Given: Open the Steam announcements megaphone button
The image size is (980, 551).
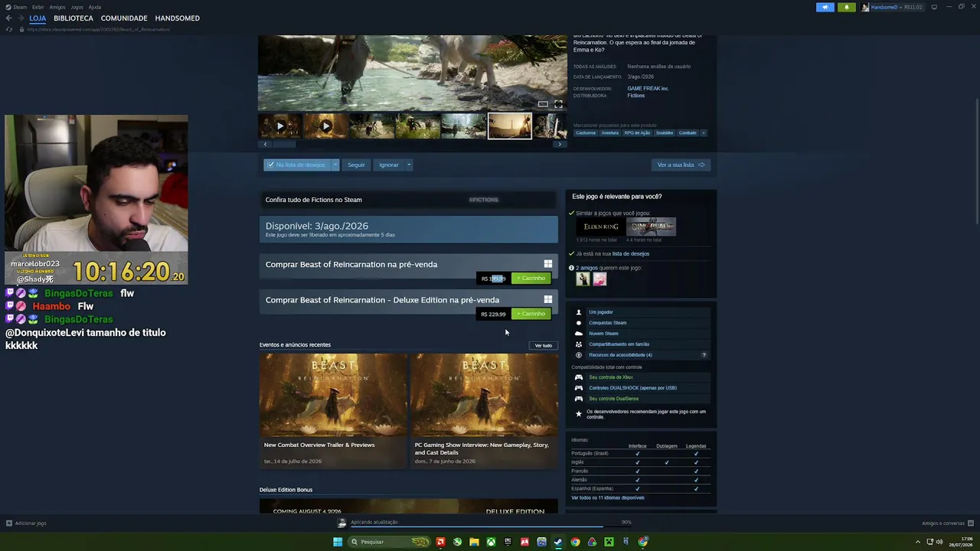Looking at the screenshot, I should point(825,7).
